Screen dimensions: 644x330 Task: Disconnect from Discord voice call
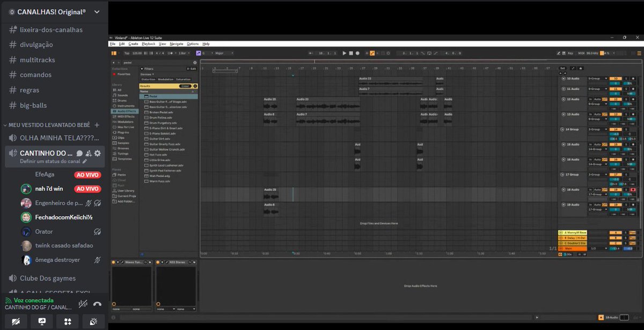pyautogui.click(x=97, y=304)
